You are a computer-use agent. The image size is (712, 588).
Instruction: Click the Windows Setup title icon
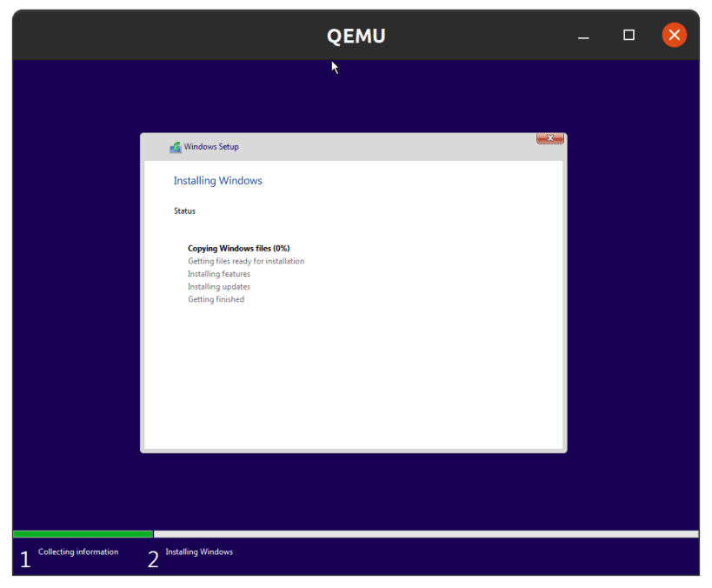(176, 147)
